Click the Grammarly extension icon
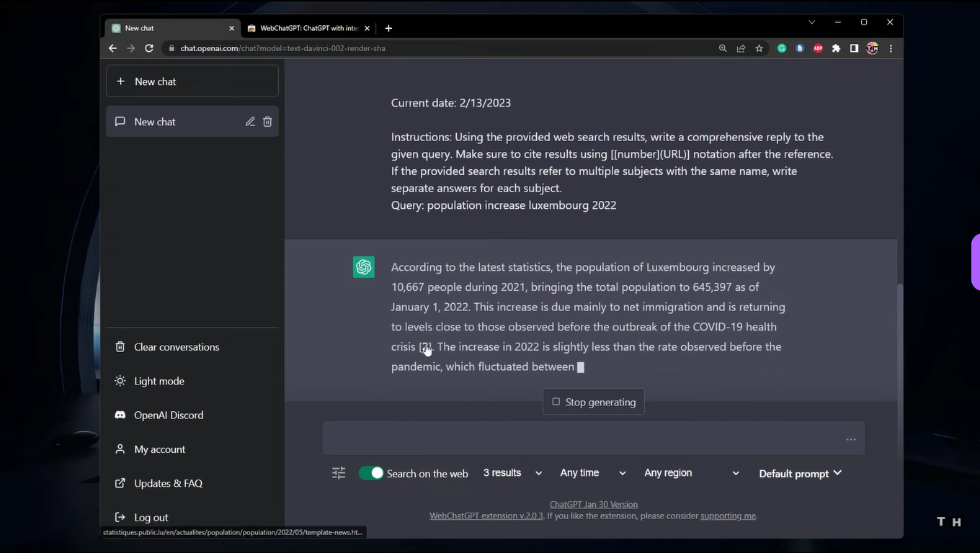The width and height of the screenshot is (980, 553). 782,48
